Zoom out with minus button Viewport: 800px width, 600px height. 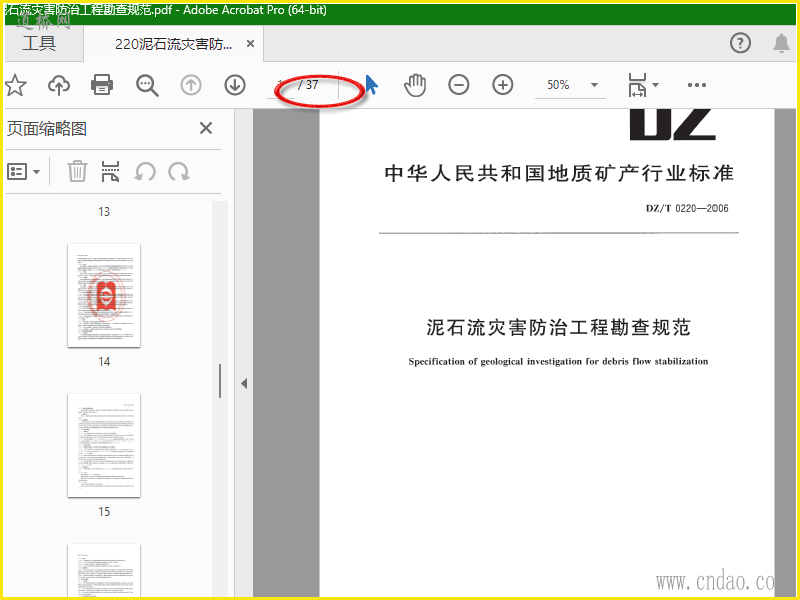tap(459, 85)
